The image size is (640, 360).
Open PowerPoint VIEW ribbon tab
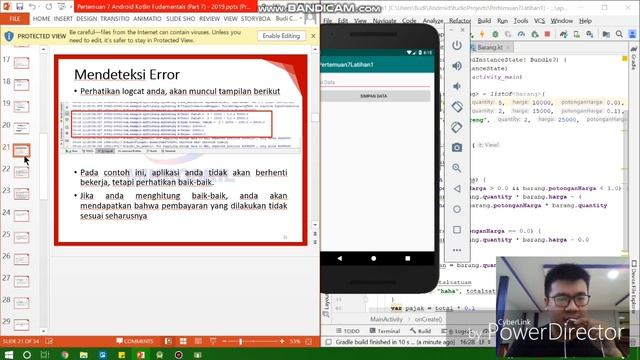pyautogui.click(x=230, y=19)
